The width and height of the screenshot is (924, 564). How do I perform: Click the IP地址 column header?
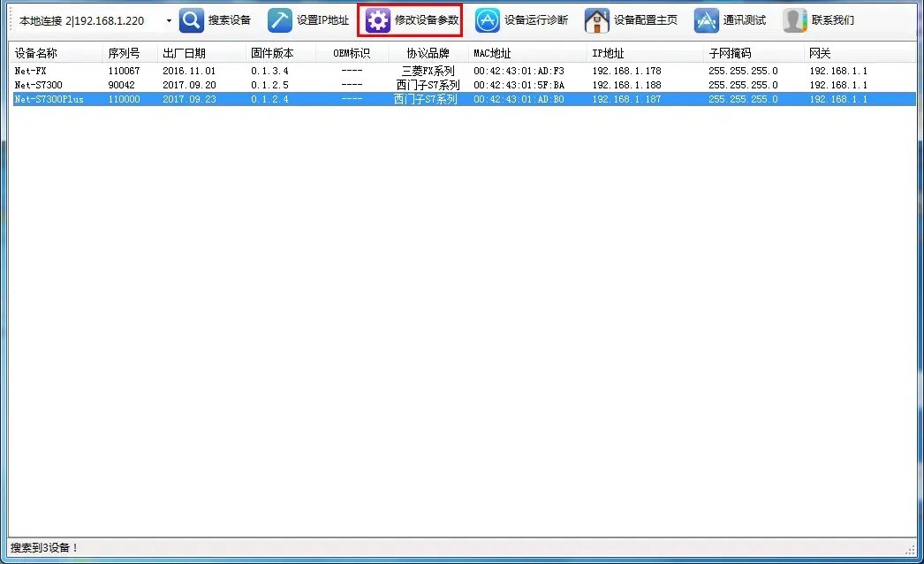(x=645, y=53)
